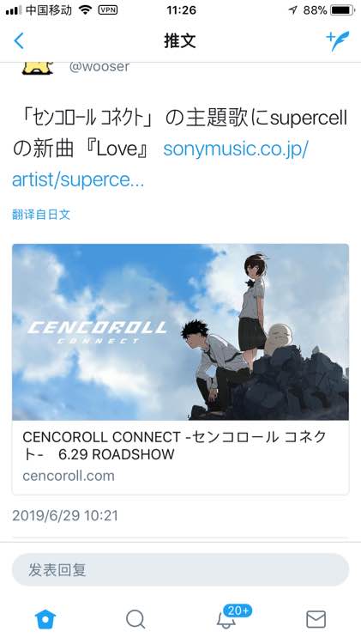Open the cencoroll.com link card title
The height and width of the screenshot is (644, 361).
click(x=174, y=445)
